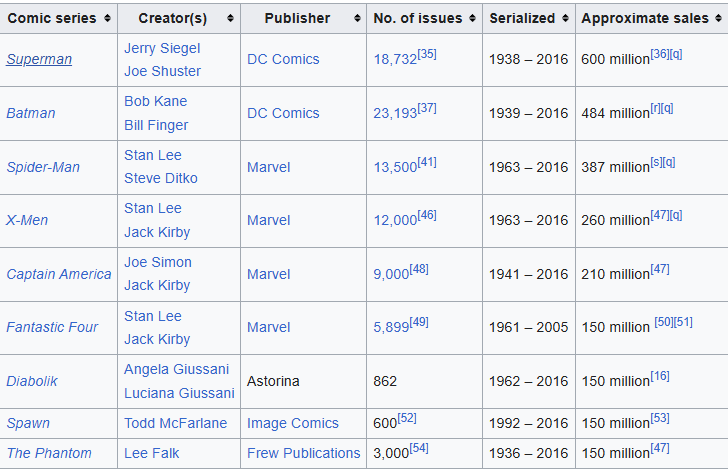This screenshot has width=728, height=472.
Task: Open the Todd McFarlane link
Action: [176, 423]
